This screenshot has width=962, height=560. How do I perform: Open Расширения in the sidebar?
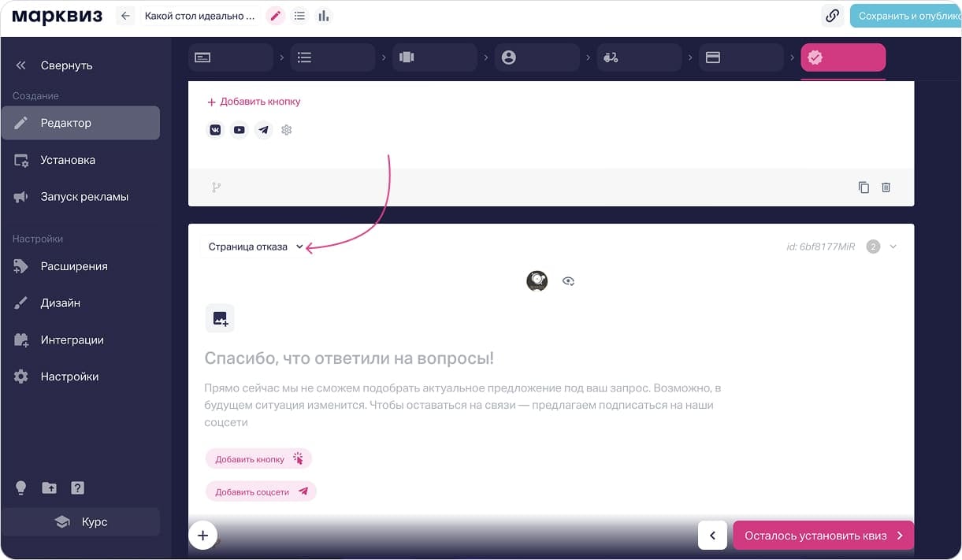pyautogui.click(x=80, y=266)
